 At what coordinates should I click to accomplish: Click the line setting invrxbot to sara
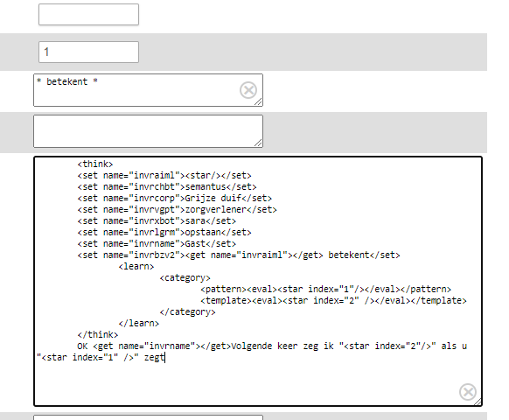click(x=157, y=220)
